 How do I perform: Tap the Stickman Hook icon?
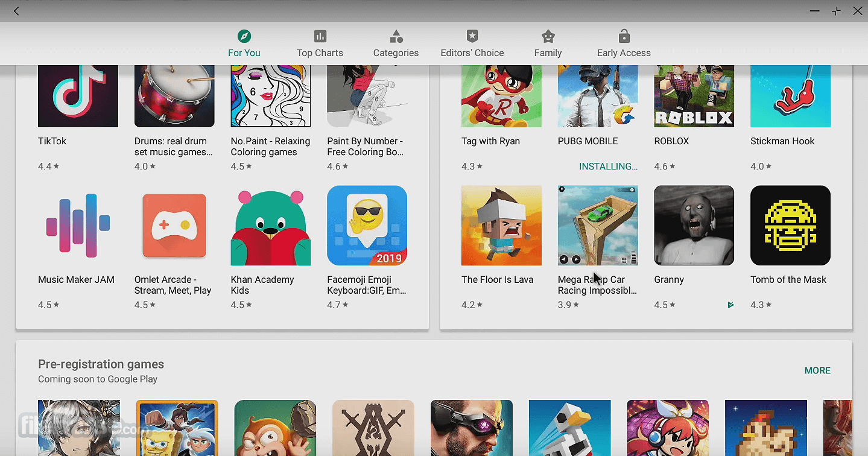coord(790,96)
